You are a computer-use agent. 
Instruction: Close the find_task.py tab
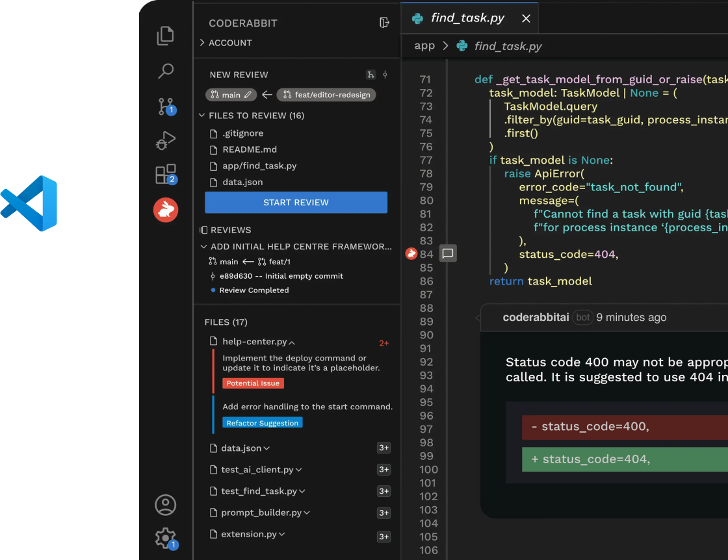[526, 19]
